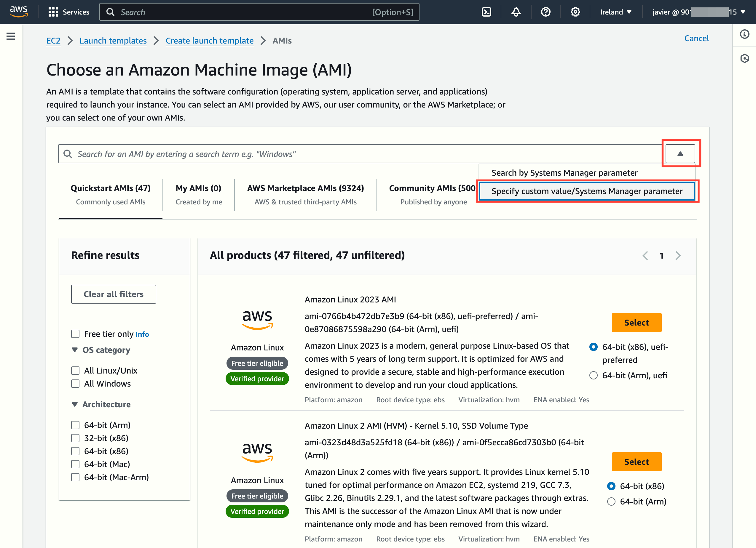Click the AWS logo home icon
756x548 pixels.
19,11
